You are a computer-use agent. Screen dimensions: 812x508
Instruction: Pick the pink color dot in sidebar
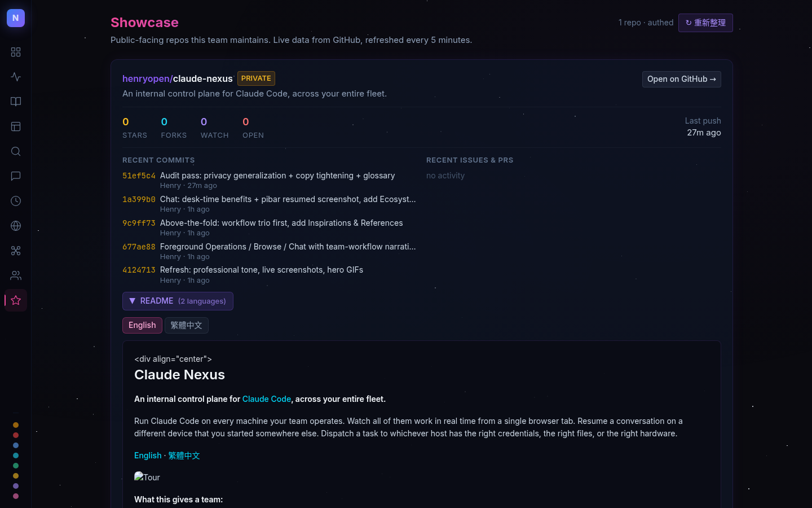[x=16, y=496]
